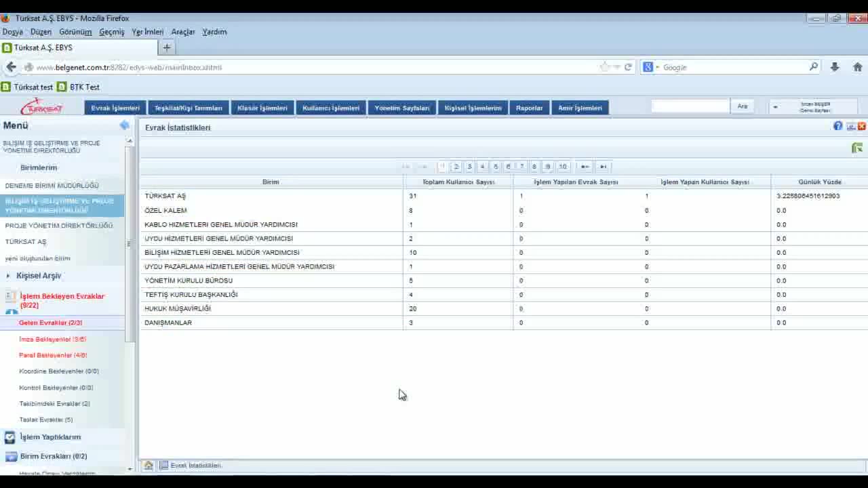Open the blue help question mark icon
The image size is (868, 488).
(838, 127)
